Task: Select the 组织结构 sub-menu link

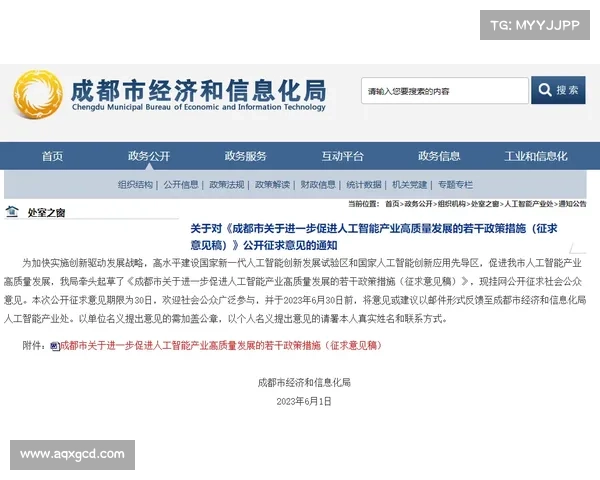Action: [135, 185]
